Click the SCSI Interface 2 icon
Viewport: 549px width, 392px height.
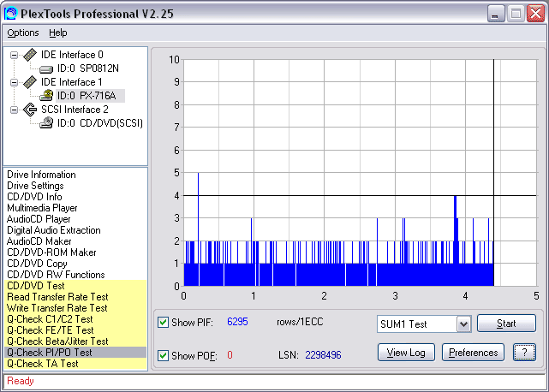pos(30,110)
